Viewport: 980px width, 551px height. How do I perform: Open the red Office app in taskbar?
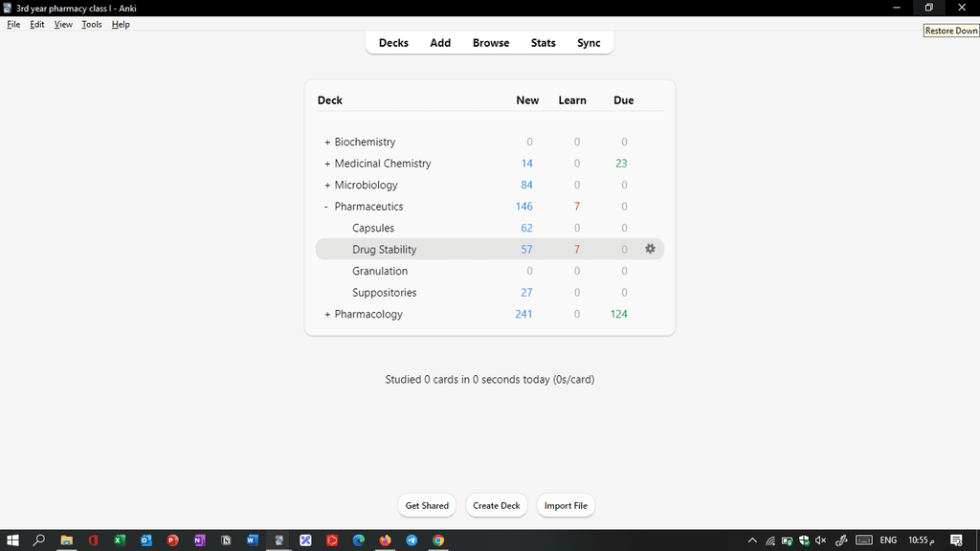point(93,540)
